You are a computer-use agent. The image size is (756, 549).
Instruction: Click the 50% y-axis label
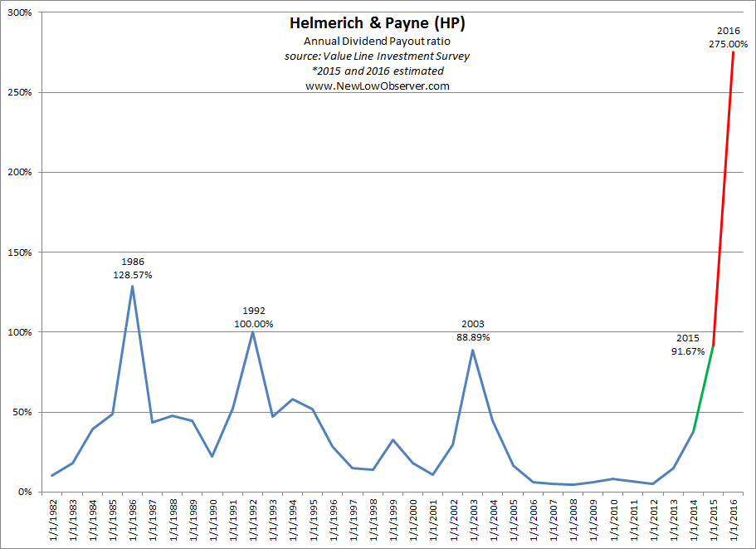click(22, 412)
